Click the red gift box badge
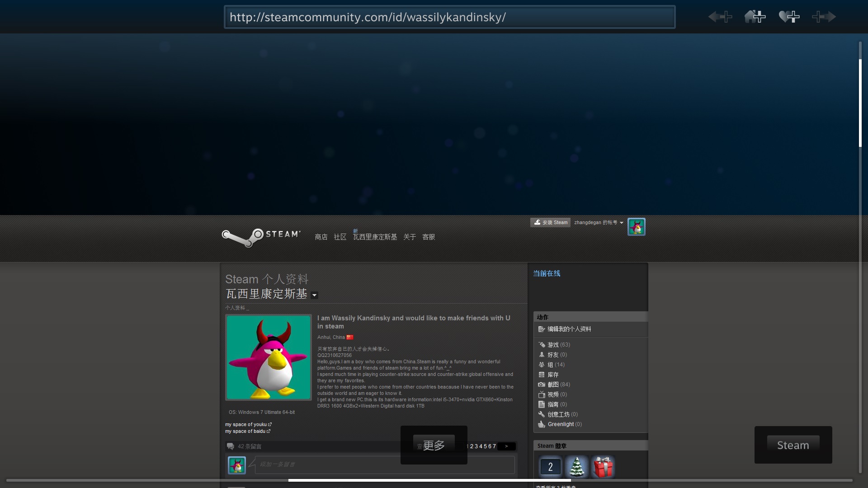The image size is (868, 488). tap(603, 467)
